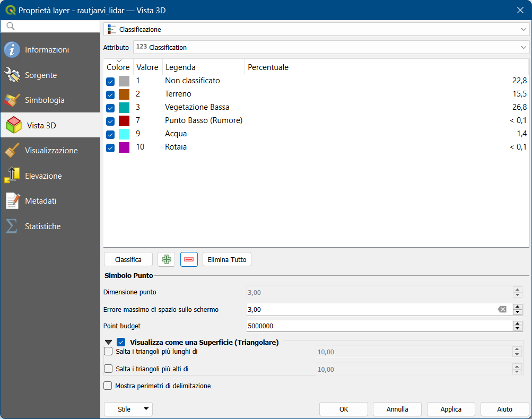532x419 pixels.
Task: Click the Classifica button
Action: [x=128, y=259]
